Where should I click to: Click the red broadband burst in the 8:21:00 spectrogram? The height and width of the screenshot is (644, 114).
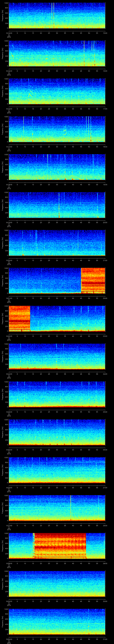click(93, 280)
